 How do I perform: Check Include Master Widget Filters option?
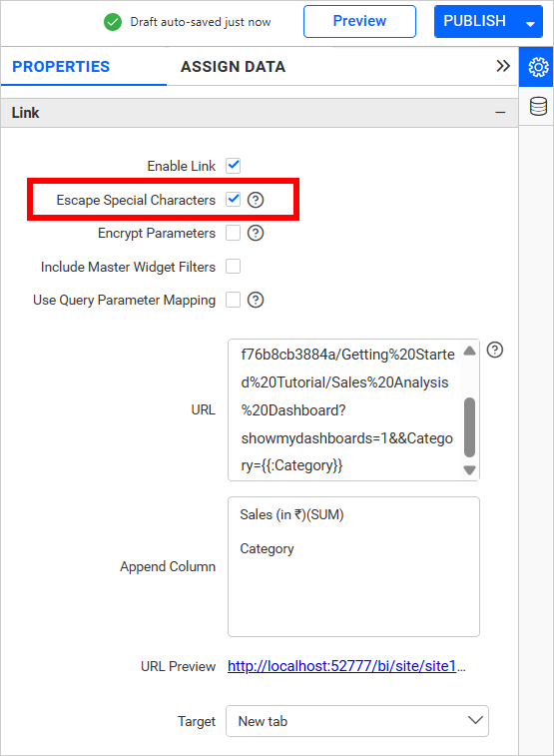234,266
